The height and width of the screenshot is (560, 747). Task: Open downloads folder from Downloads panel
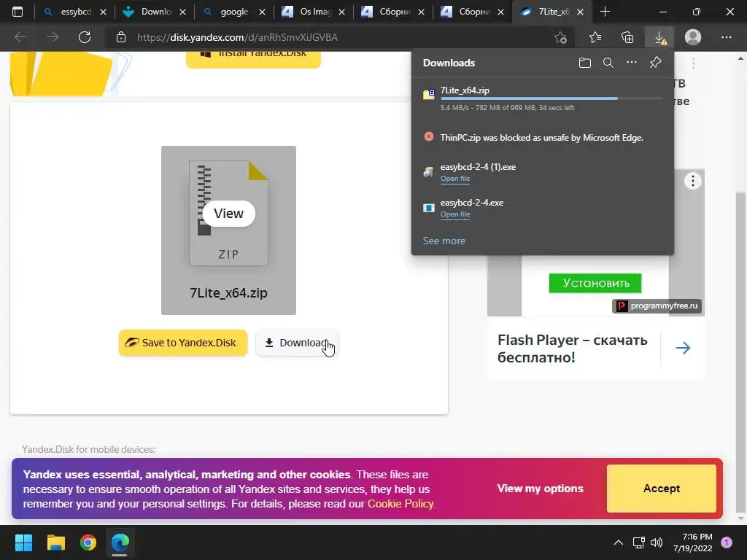[585, 63]
